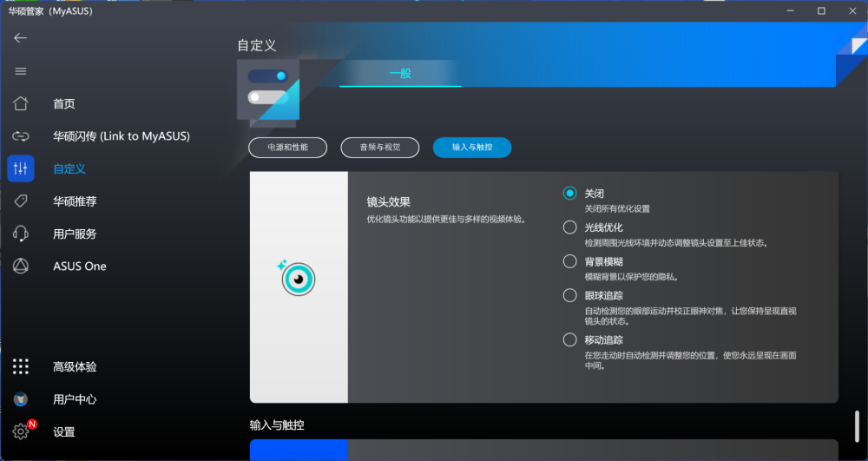
Task: Select the 眼球追踪 radio option
Action: [x=569, y=295]
